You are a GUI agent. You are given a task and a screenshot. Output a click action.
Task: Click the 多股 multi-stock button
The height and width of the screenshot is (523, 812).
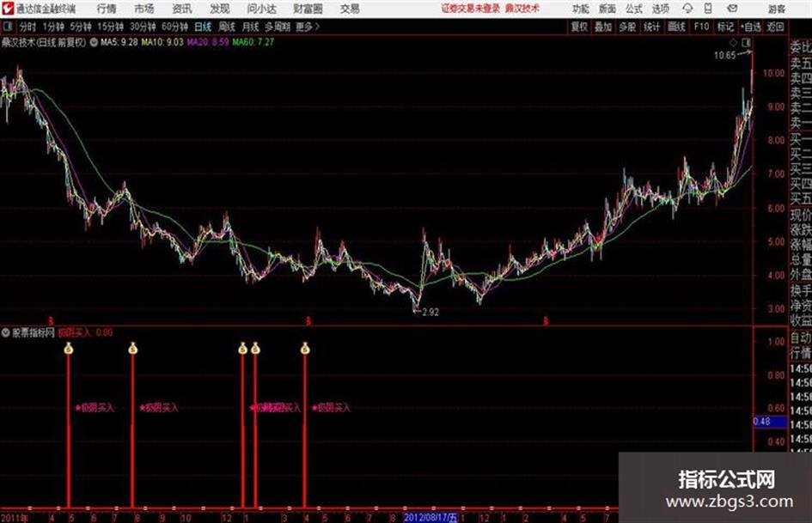coord(627,27)
